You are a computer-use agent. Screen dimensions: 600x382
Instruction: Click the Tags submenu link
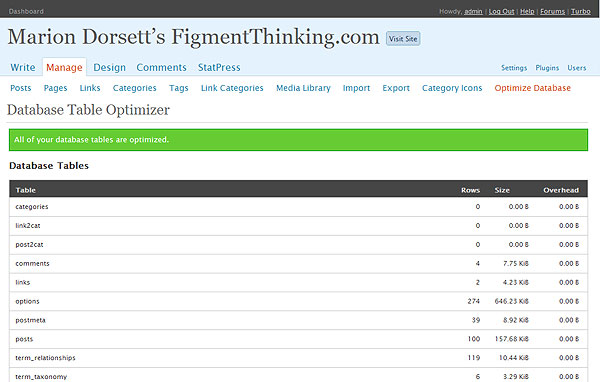[179, 88]
